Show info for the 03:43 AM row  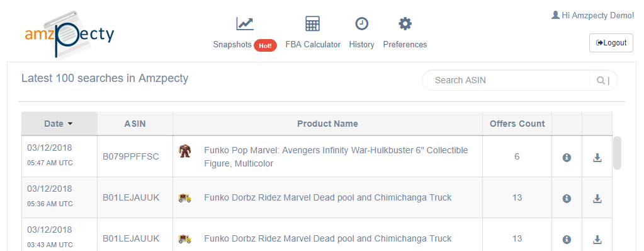tap(567, 239)
